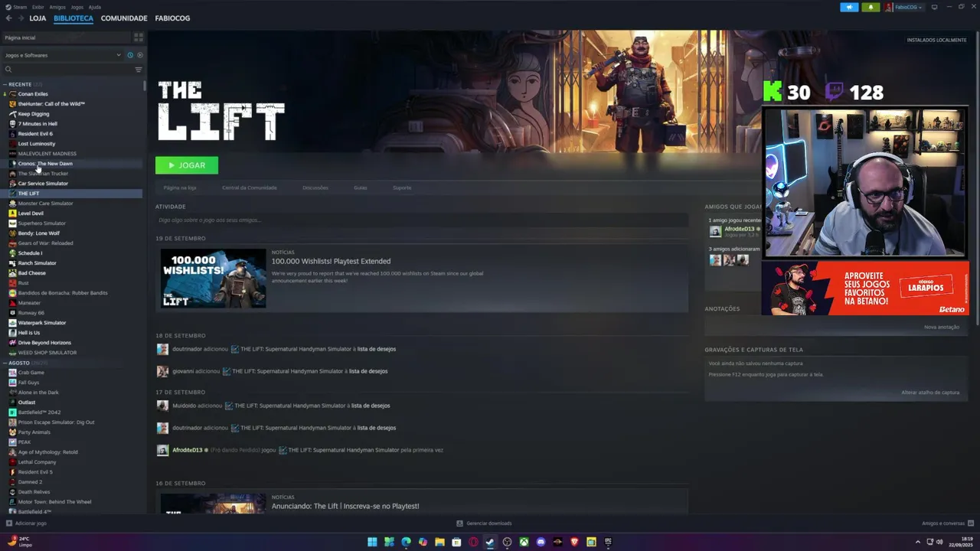Switch to the COMUNIDADE tab

coord(124,18)
